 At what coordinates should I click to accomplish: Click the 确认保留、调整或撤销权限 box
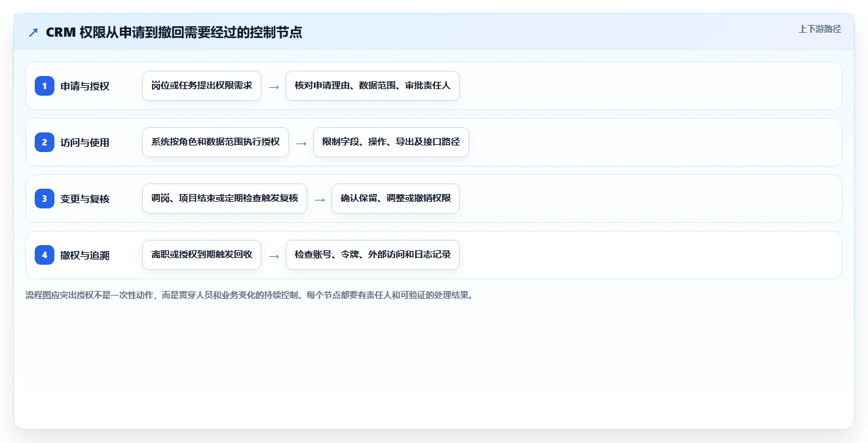[x=396, y=199]
